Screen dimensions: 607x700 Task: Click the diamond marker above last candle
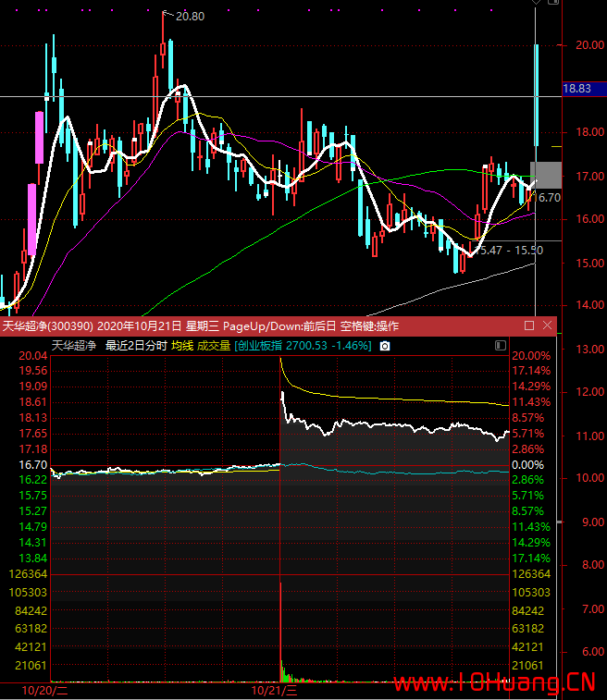[x=536, y=2]
